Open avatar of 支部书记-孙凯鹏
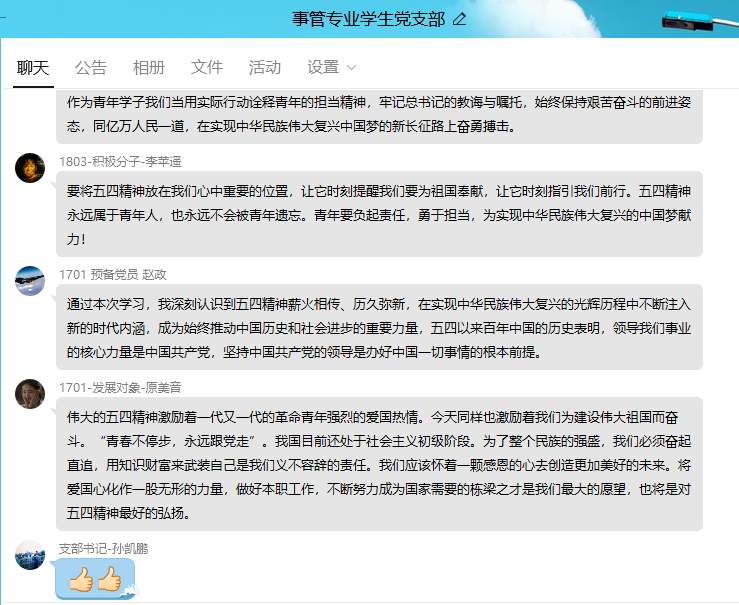 tap(30, 555)
